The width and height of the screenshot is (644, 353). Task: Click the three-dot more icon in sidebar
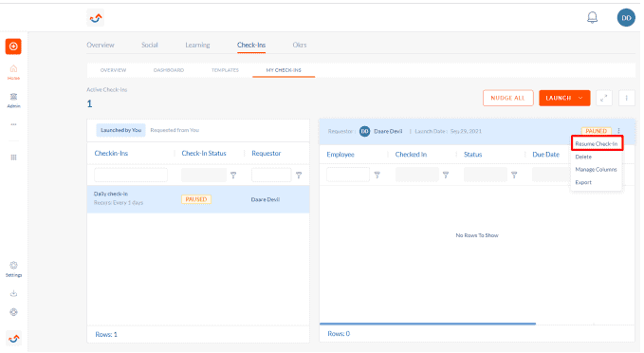pos(13,124)
